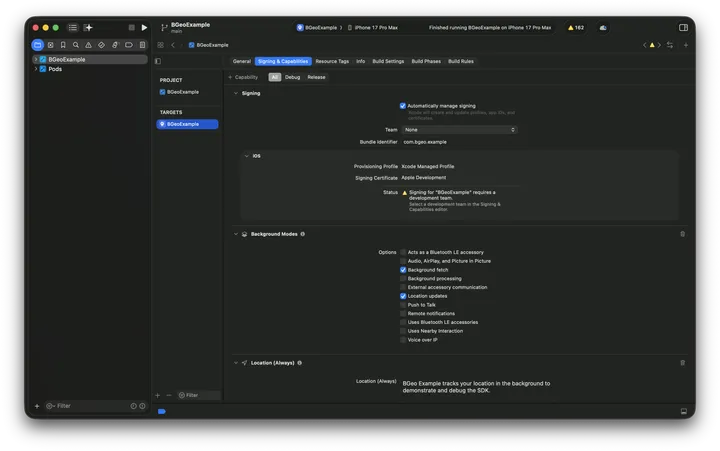Screen dimensions: 720x451
Task: Enable Acts as a Bluetooth LE accessory
Action: click(403, 252)
